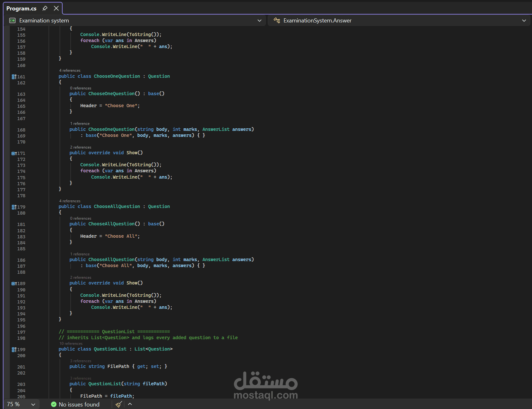Open '10 references' above the QuestionList class
The height and width of the screenshot is (409, 532).
point(71,344)
